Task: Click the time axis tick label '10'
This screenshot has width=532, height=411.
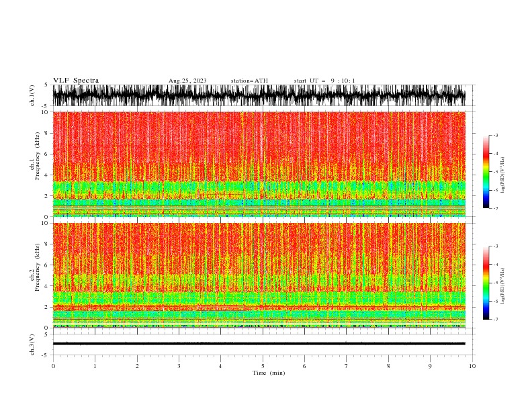Action: pyautogui.click(x=472, y=366)
